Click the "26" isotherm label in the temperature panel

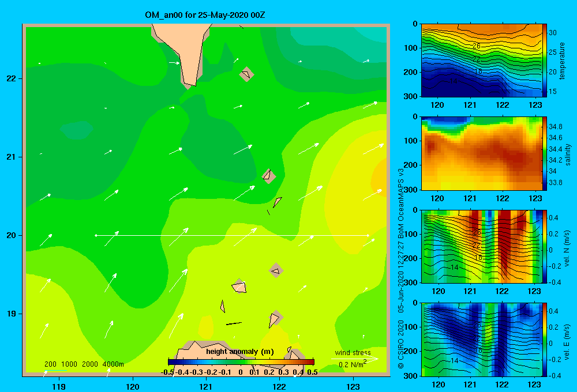click(477, 46)
